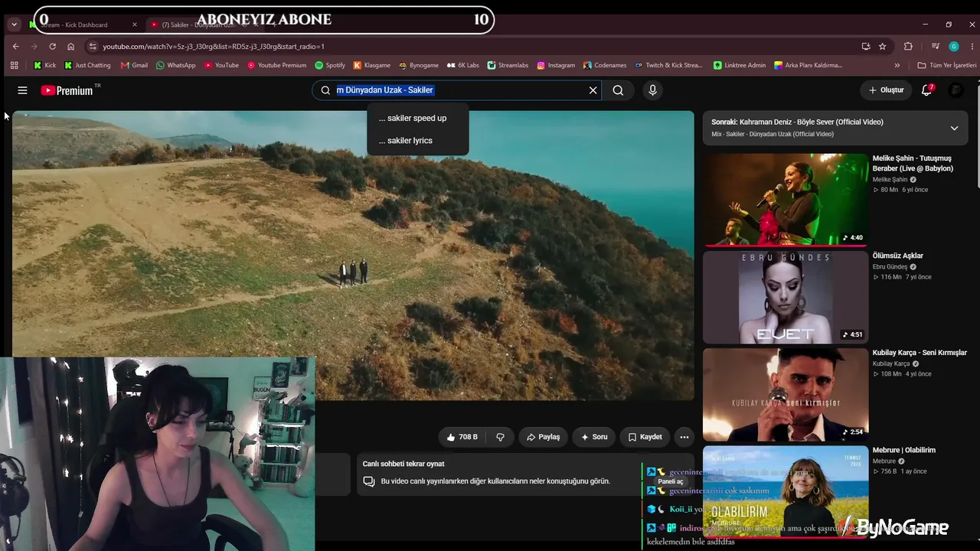Viewport: 980px width, 551px height.
Task: Open more actions three-dot menu
Action: [684, 437]
